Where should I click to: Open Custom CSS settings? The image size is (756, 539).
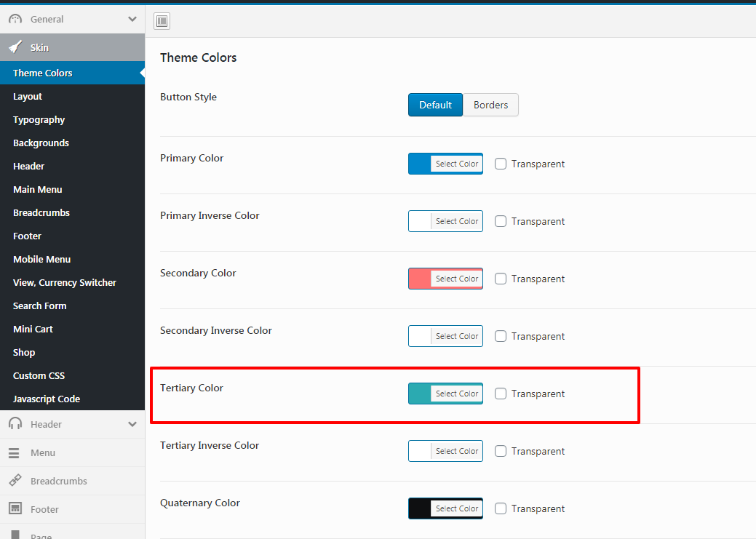point(72,375)
